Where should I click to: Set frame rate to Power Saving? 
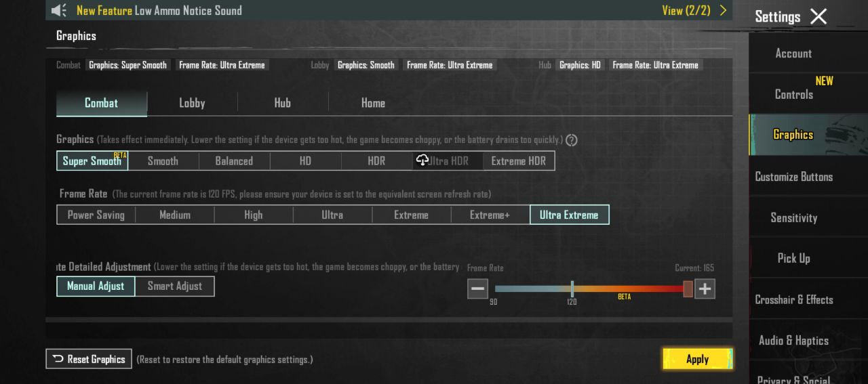(96, 215)
